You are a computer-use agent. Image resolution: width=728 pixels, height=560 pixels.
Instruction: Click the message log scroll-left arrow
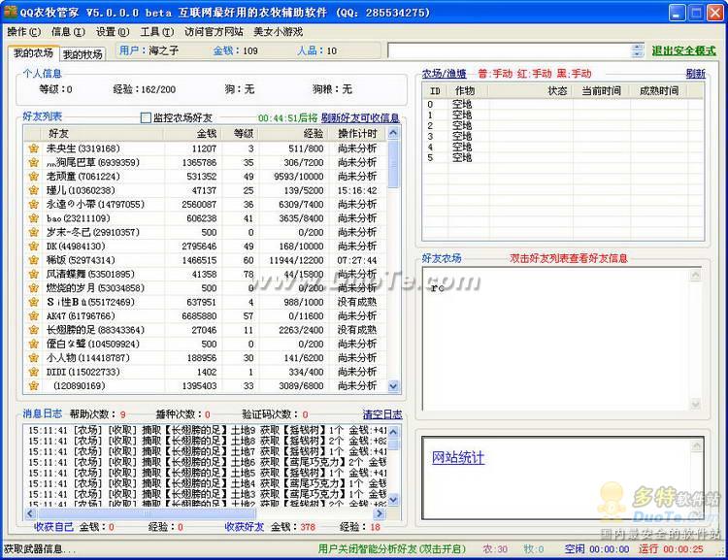click(x=31, y=513)
